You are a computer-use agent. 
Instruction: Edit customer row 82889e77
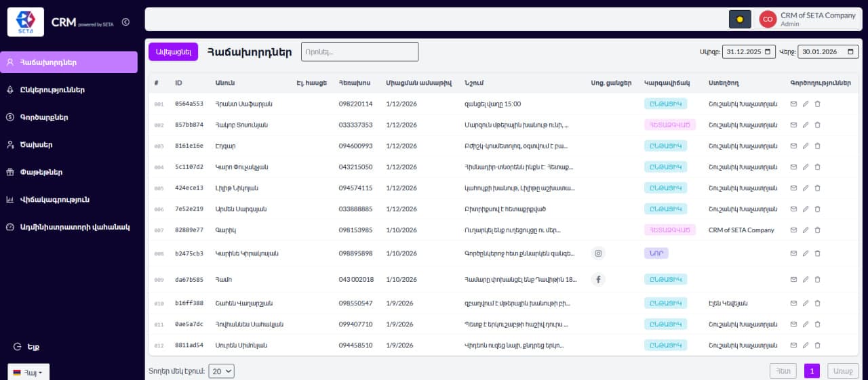point(806,230)
